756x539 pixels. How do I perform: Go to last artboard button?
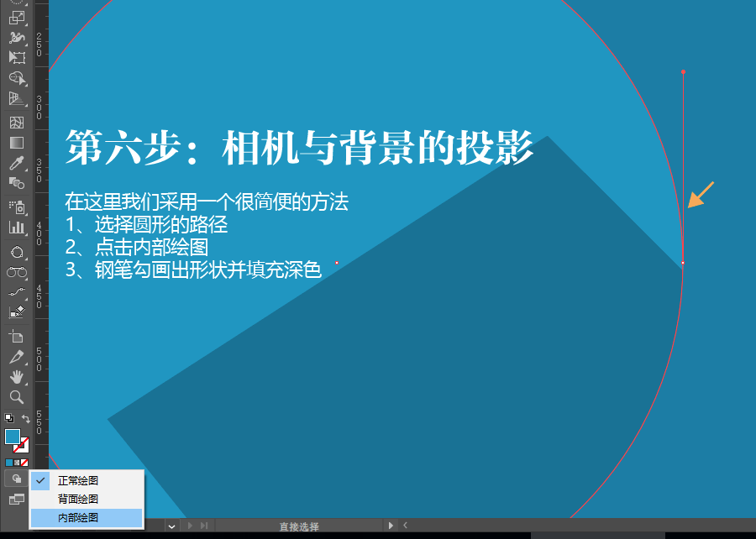[204, 526]
